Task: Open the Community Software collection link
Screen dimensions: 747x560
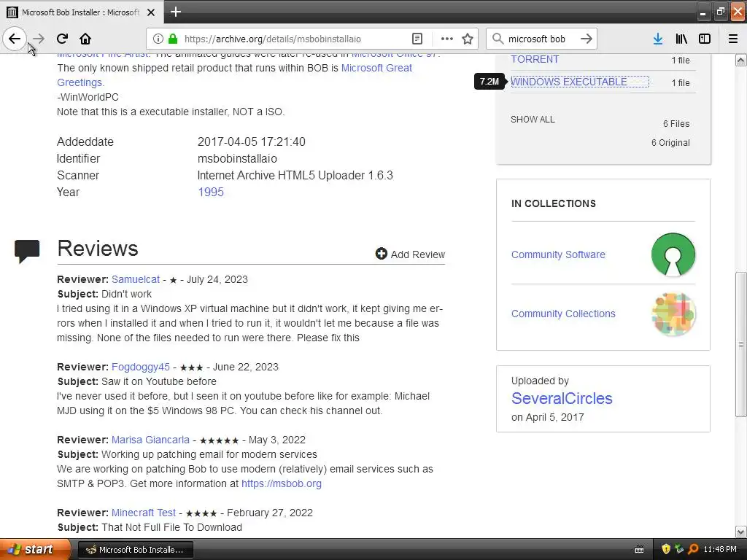Action: click(558, 254)
